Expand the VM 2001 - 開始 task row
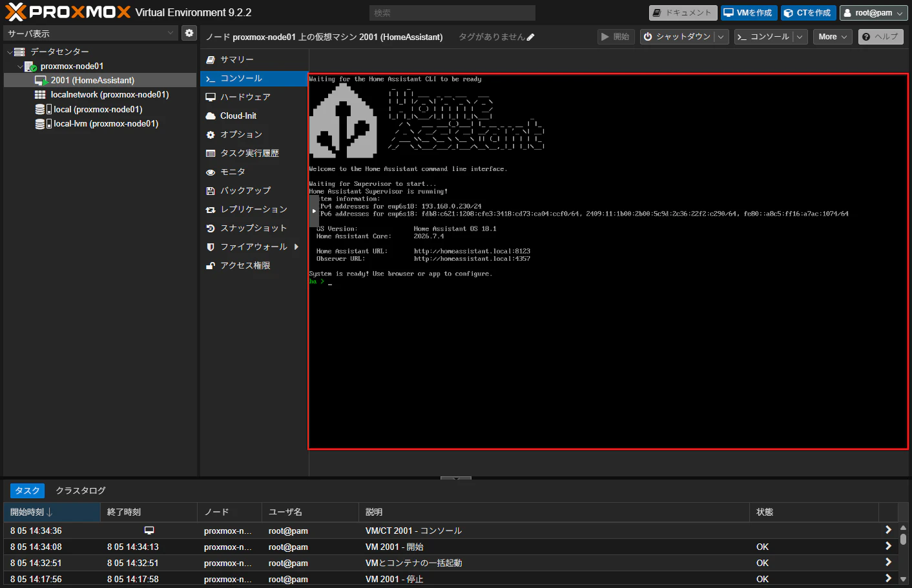 click(888, 546)
